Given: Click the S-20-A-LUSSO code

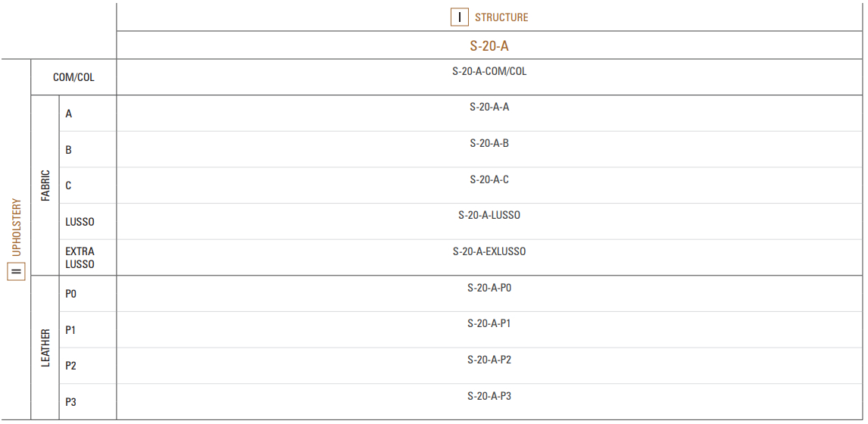Looking at the screenshot, I should (x=489, y=215).
